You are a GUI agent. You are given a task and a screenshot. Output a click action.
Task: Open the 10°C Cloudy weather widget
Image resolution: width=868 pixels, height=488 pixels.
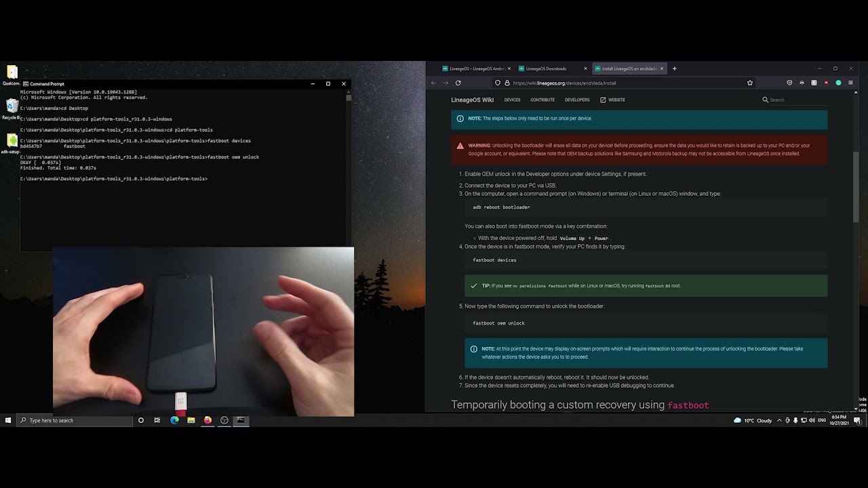click(x=753, y=420)
